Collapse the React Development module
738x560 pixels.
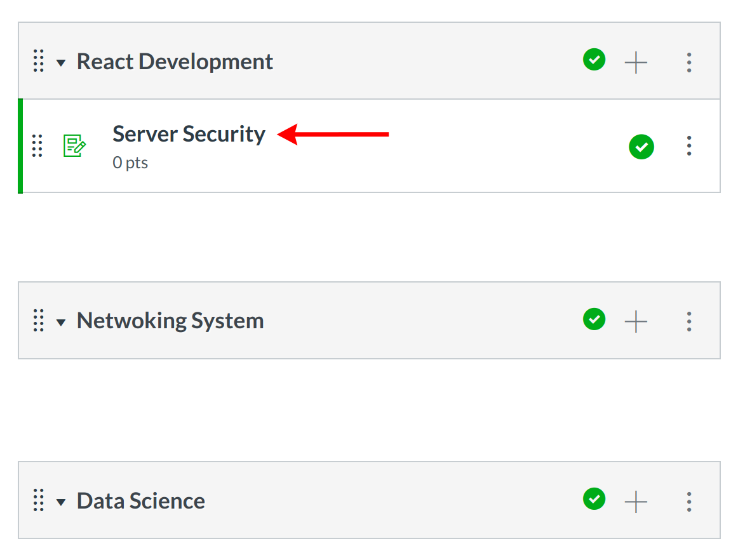tap(61, 63)
